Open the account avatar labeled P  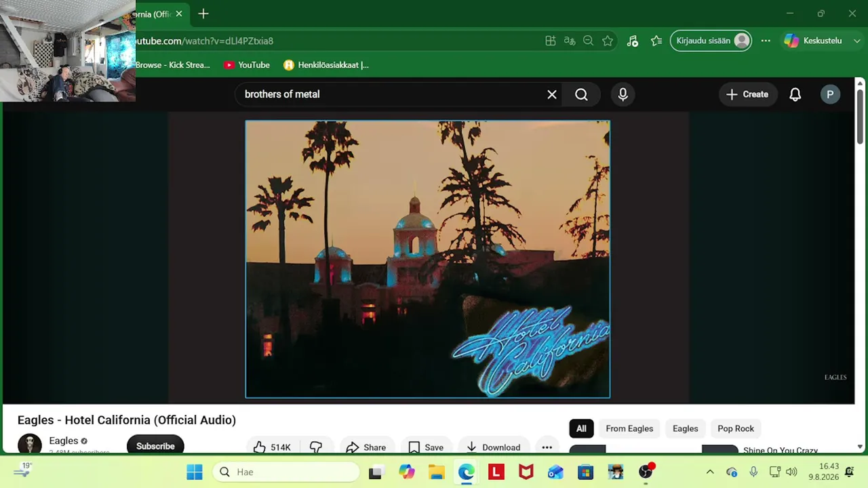click(x=830, y=94)
